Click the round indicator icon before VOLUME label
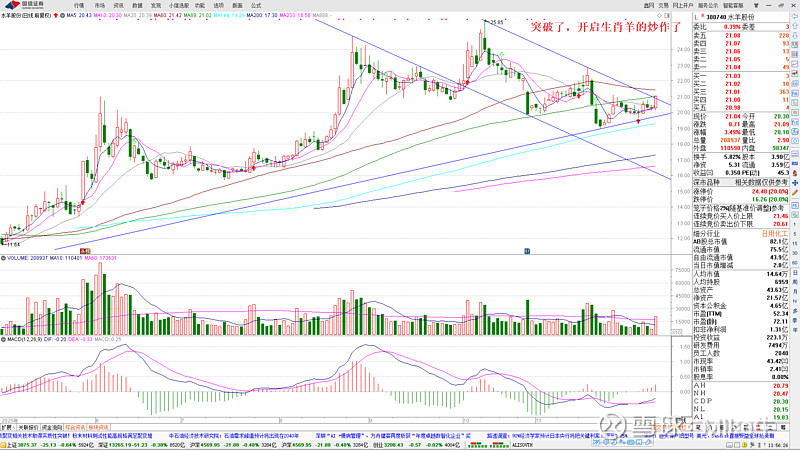Viewport: 800px width, 452px height. click(3, 258)
